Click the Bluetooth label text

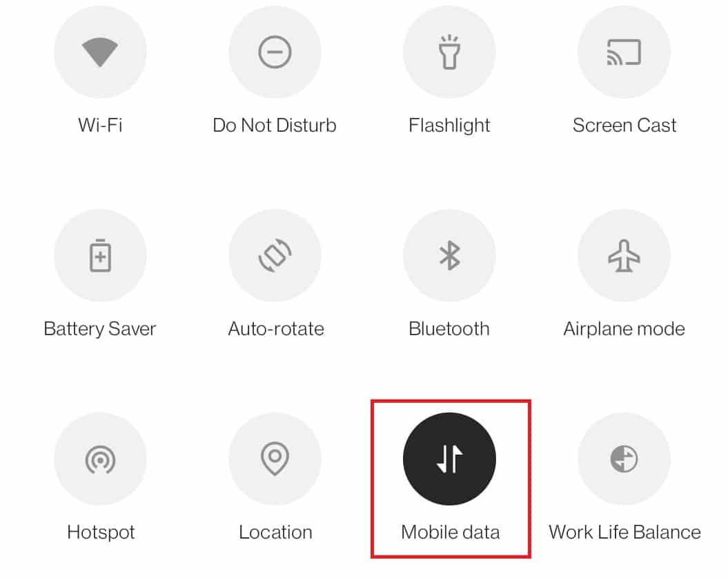(449, 329)
